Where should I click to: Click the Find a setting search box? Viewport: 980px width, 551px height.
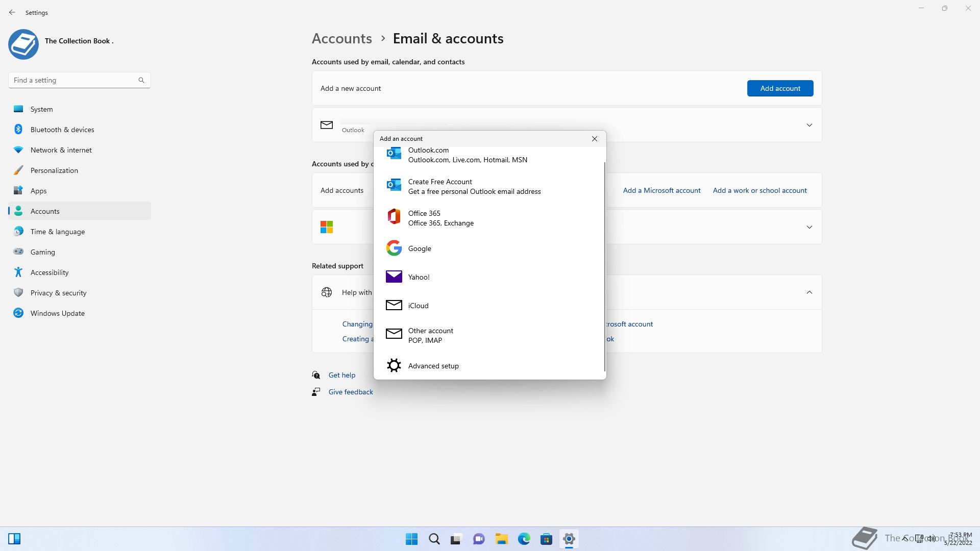pos(74,80)
